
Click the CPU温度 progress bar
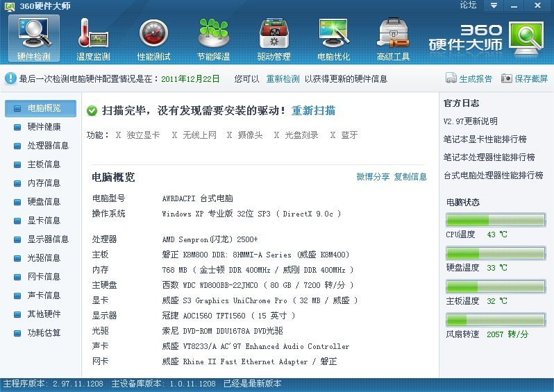pyautogui.click(x=496, y=220)
